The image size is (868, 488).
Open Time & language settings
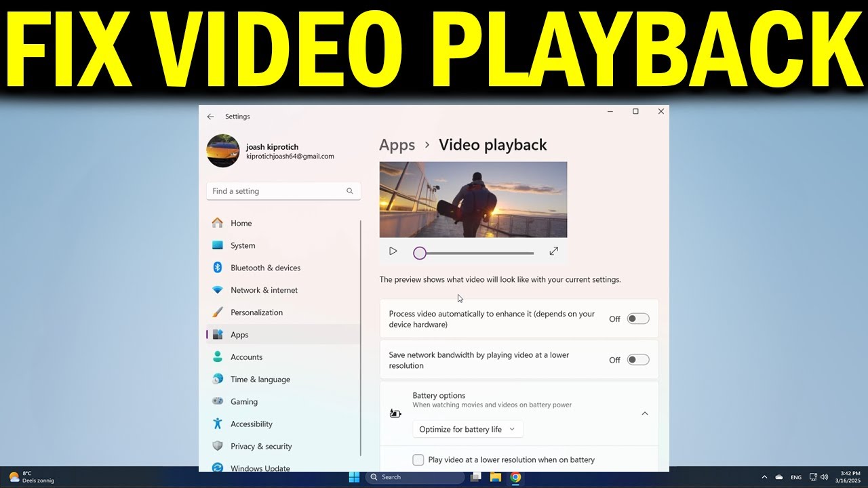click(x=283, y=380)
